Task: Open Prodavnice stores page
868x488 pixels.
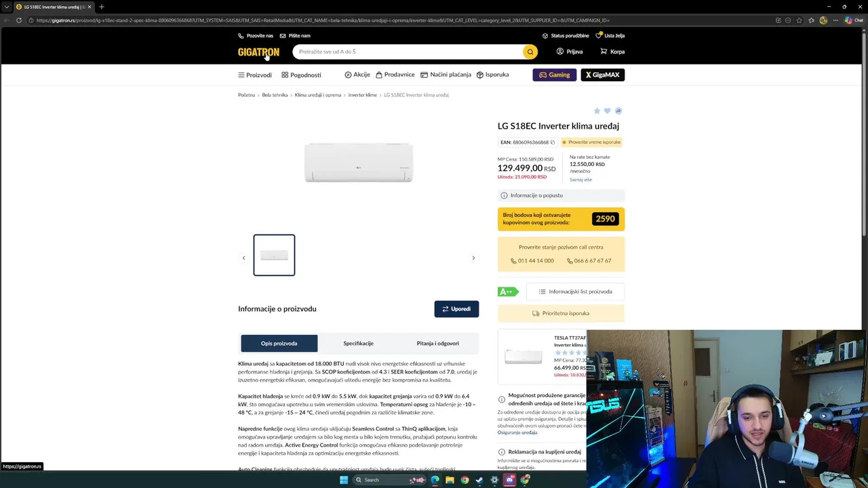Action: (x=395, y=75)
